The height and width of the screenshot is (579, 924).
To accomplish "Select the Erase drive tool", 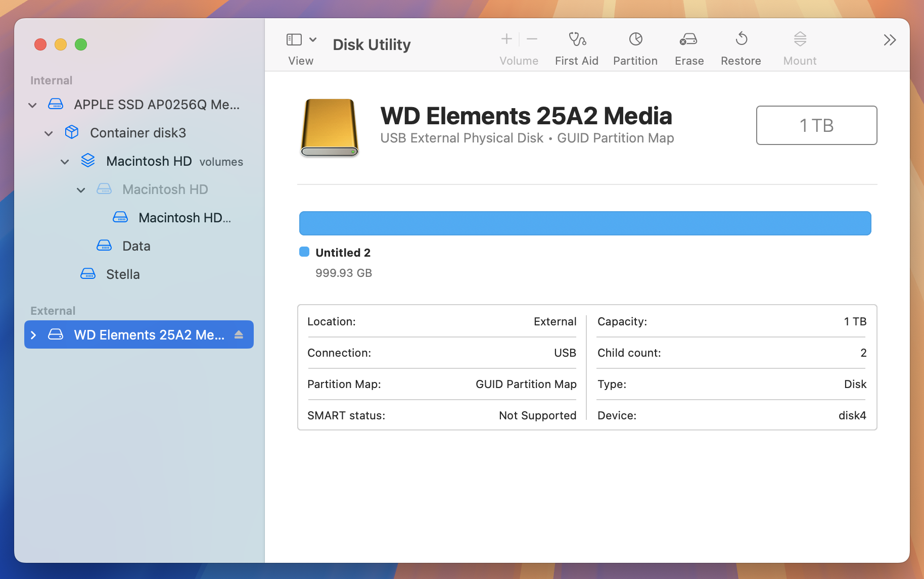I will point(689,39).
